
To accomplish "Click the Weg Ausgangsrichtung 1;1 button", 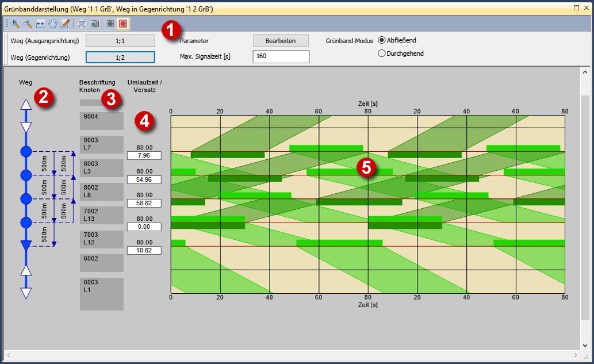I will [120, 41].
